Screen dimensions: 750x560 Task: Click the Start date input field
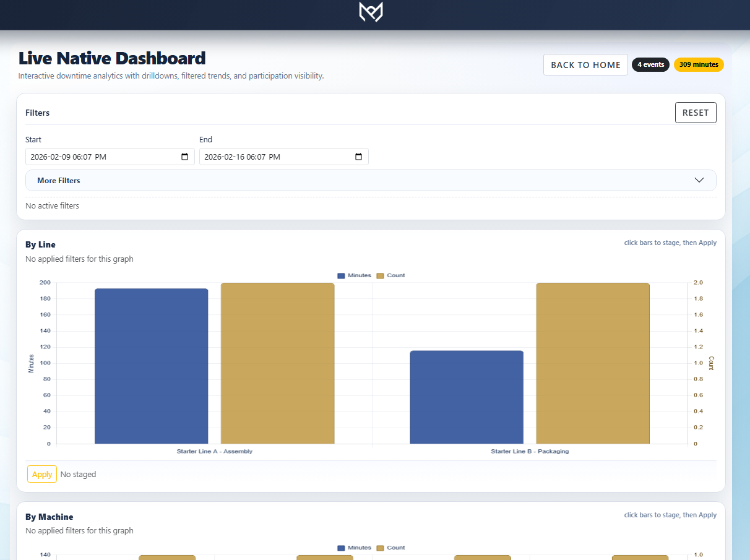(99, 157)
